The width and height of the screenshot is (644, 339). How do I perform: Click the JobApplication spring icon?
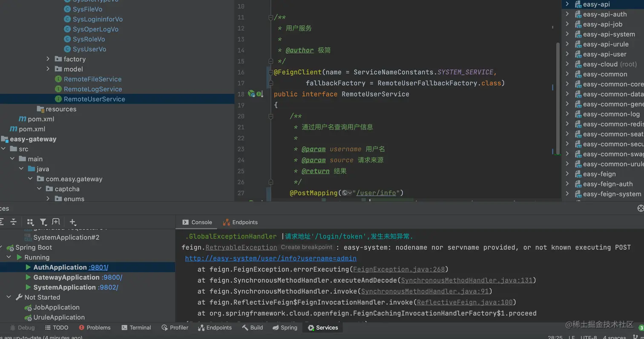(28, 307)
